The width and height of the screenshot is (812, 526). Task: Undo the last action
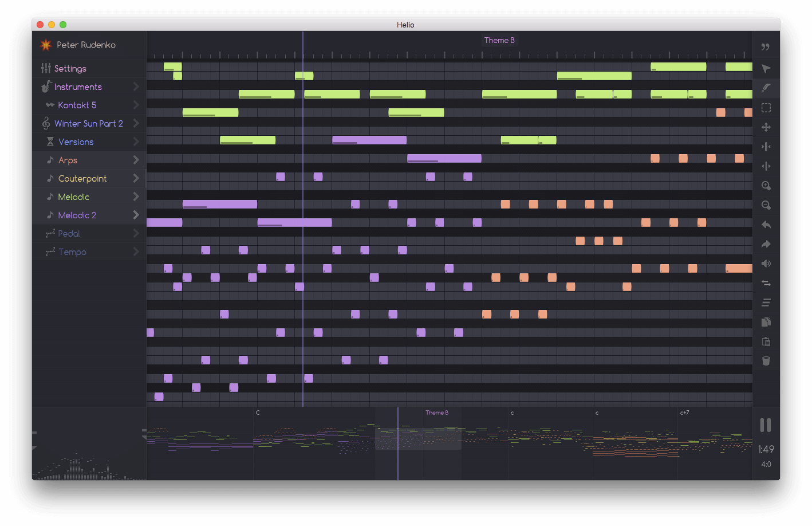(x=766, y=225)
